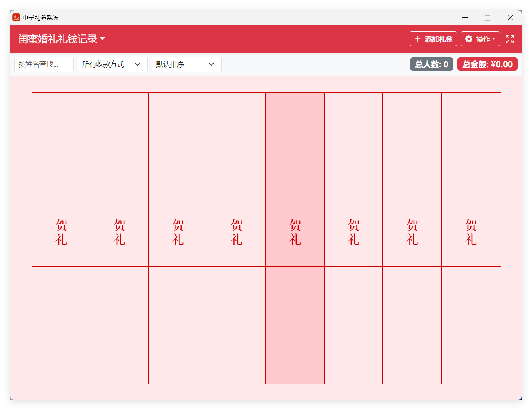
Task: Click the 贺礼 label in the last column
Action: point(470,232)
